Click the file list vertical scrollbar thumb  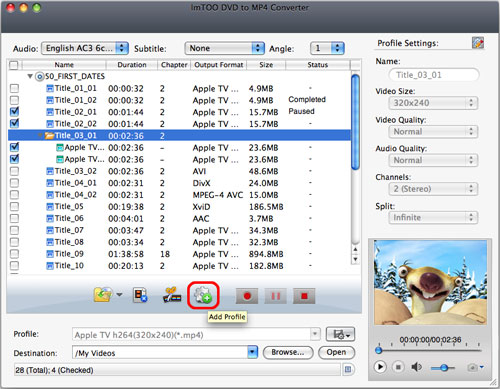[x=356, y=122]
